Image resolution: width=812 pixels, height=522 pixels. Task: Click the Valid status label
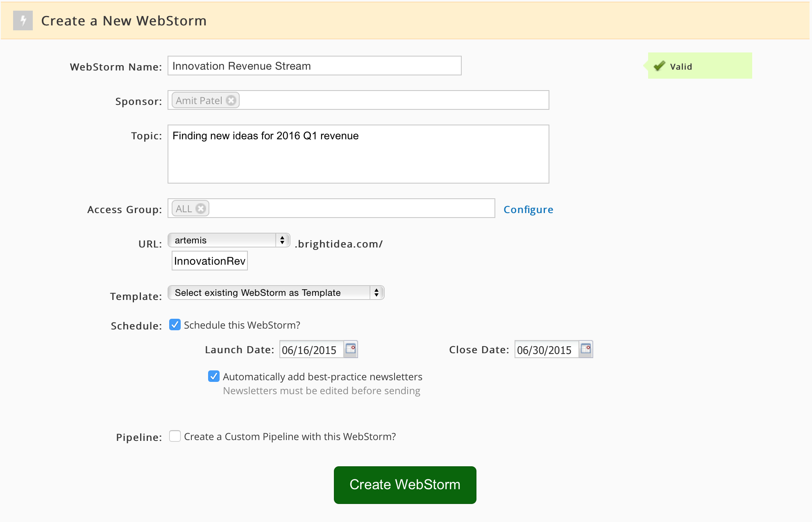point(681,66)
